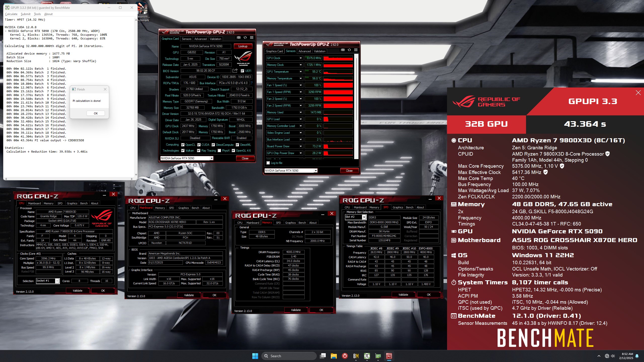Open GPU selector dropdown in GPU-Z Sensors window
The width and height of the screenshot is (644, 362).
click(316, 170)
